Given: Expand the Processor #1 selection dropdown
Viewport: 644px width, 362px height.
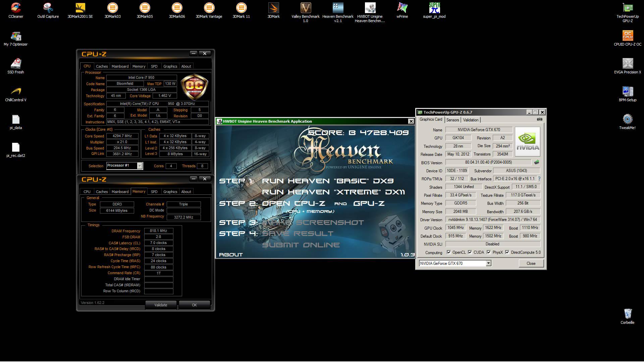Looking at the screenshot, I should (140, 166).
